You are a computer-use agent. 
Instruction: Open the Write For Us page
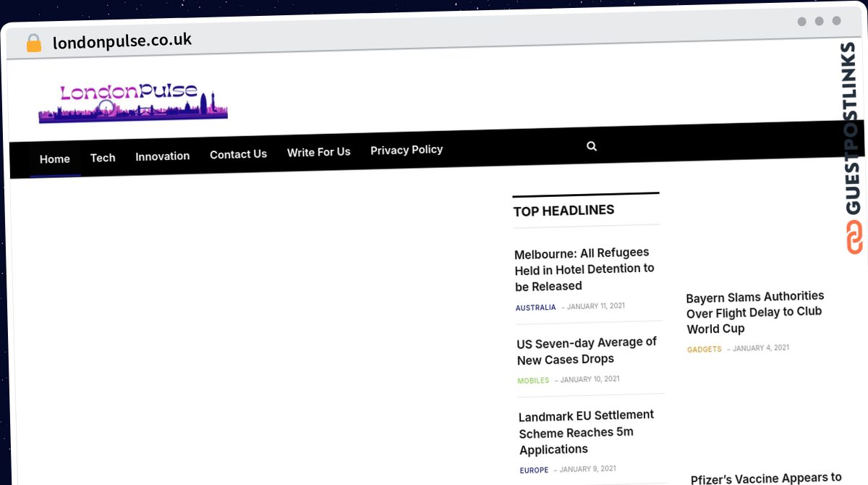(318, 152)
